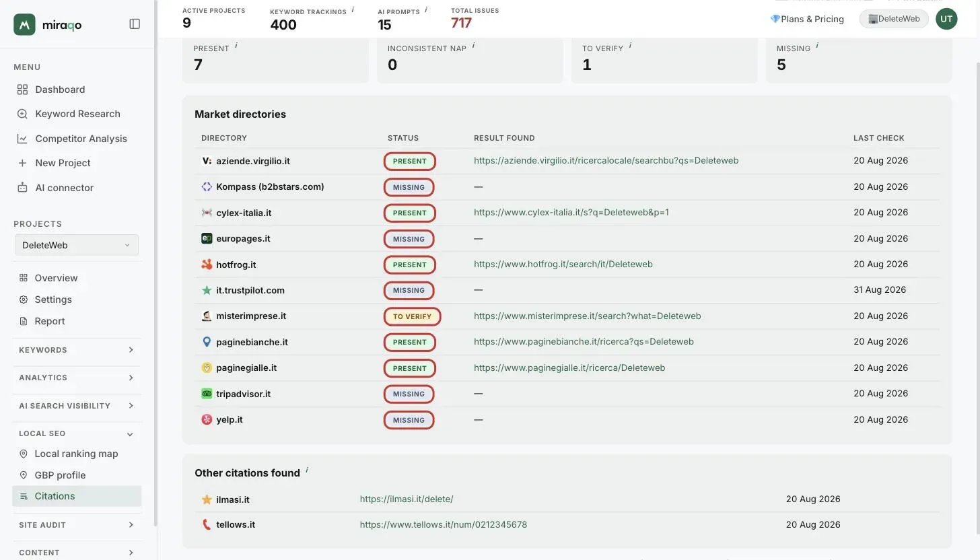Click the info icon next to AI Prompts
The width and height of the screenshot is (980, 560).
coord(426,9)
